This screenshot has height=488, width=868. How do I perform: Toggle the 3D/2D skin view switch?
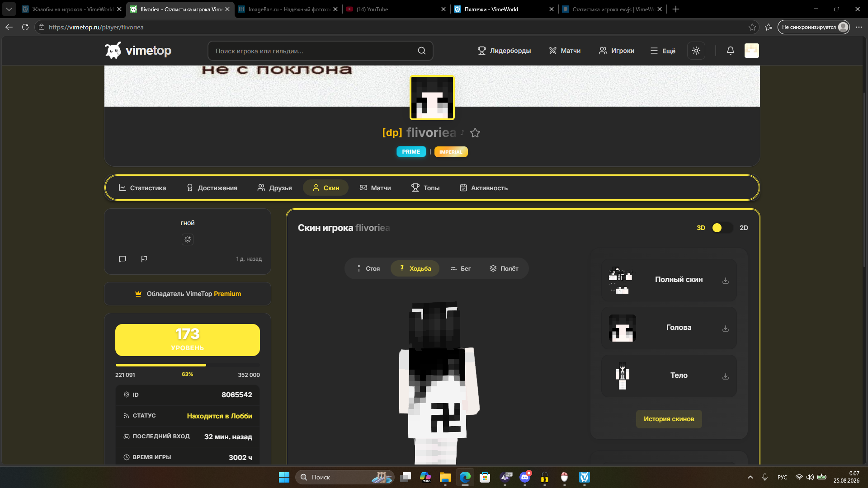point(722,228)
